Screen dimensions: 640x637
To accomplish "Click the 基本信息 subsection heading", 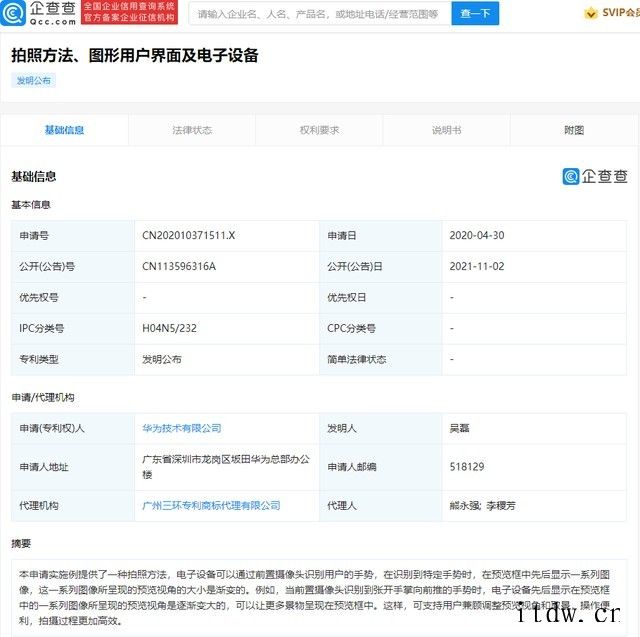I will (x=31, y=205).
